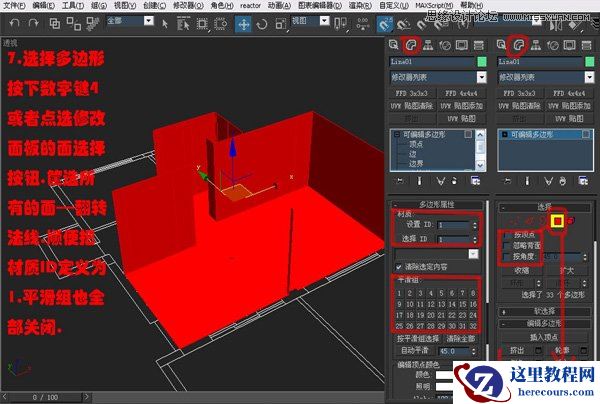
Task: Toggle smoothing group 12 button
Action: (431, 304)
